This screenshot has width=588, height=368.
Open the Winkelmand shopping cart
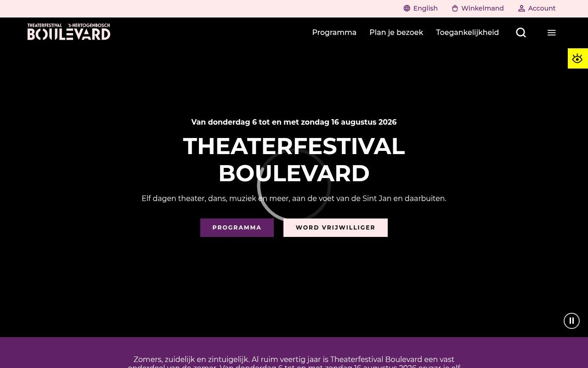[477, 8]
